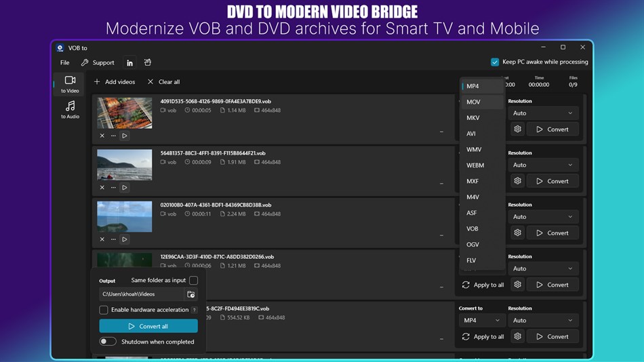644x362 pixels.
Task: Browse output folder with folder icon
Action: click(x=190, y=294)
